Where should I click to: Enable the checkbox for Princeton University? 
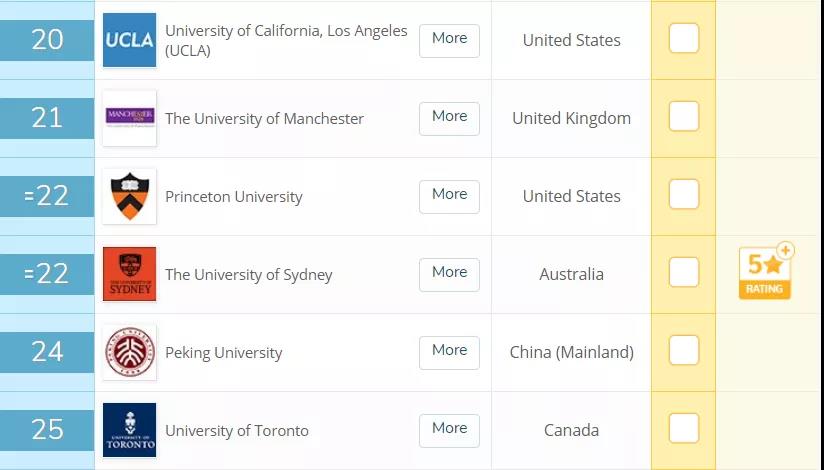[684, 195]
